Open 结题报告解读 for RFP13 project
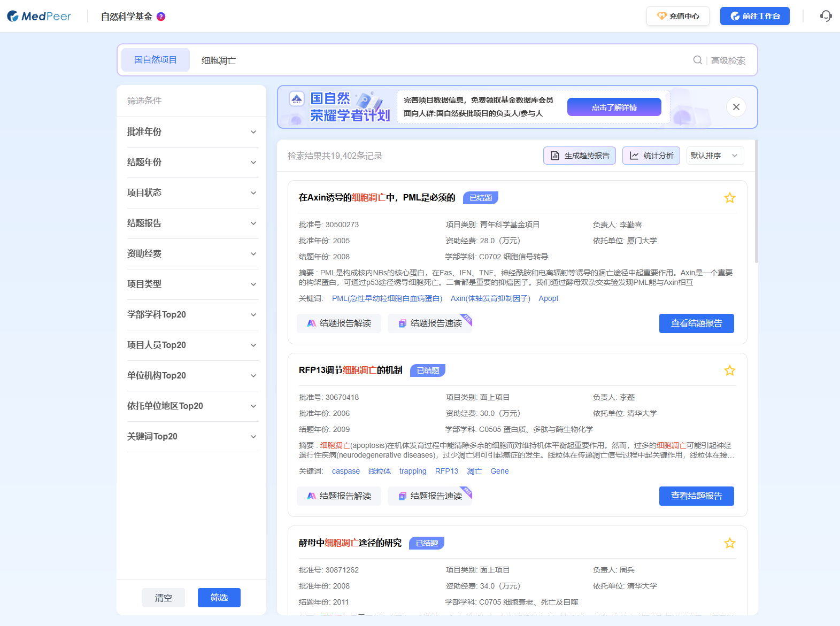840x626 pixels. pyautogui.click(x=339, y=496)
